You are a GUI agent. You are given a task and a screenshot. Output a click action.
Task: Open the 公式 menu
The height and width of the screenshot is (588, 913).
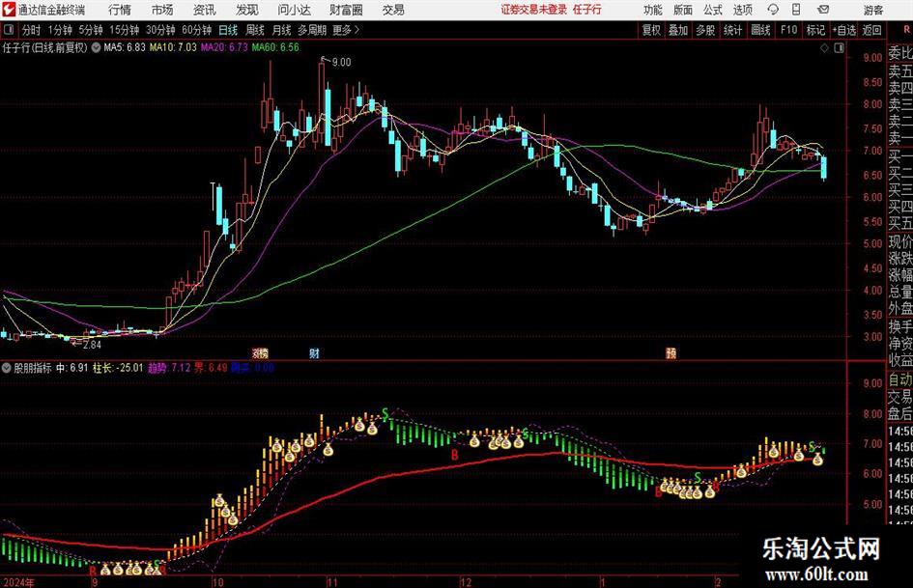tap(713, 10)
